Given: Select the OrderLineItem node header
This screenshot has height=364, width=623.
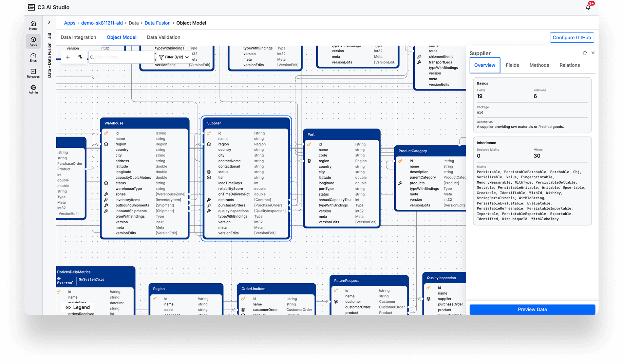Looking at the screenshot, I should click(x=277, y=289).
